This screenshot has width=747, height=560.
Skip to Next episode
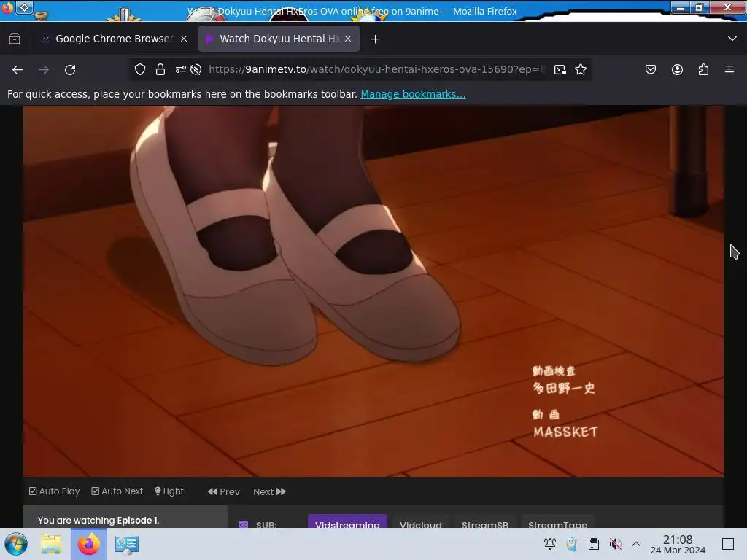point(269,492)
